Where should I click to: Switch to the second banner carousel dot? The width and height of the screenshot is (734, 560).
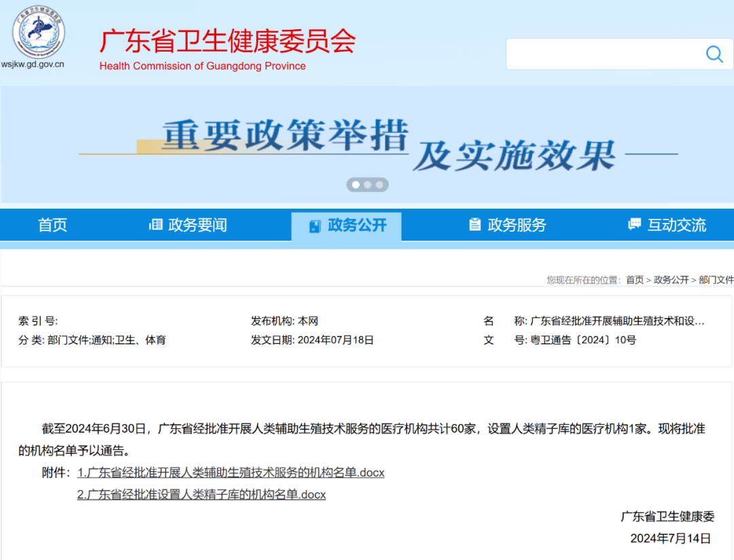(x=368, y=184)
